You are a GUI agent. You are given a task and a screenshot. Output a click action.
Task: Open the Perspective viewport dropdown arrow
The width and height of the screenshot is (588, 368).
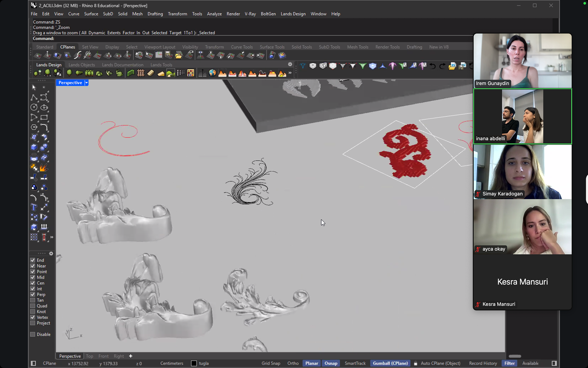[x=86, y=83]
